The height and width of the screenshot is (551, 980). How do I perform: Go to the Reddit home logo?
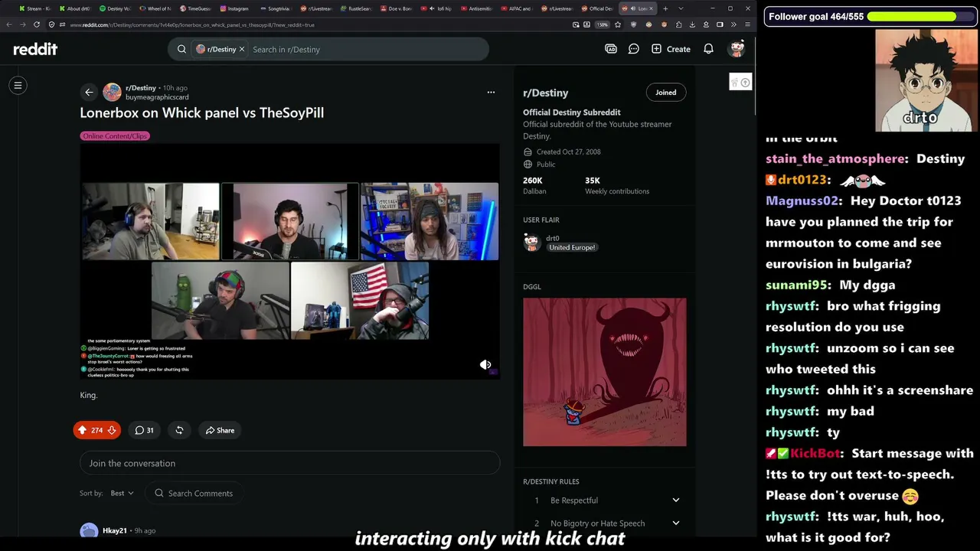point(35,49)
